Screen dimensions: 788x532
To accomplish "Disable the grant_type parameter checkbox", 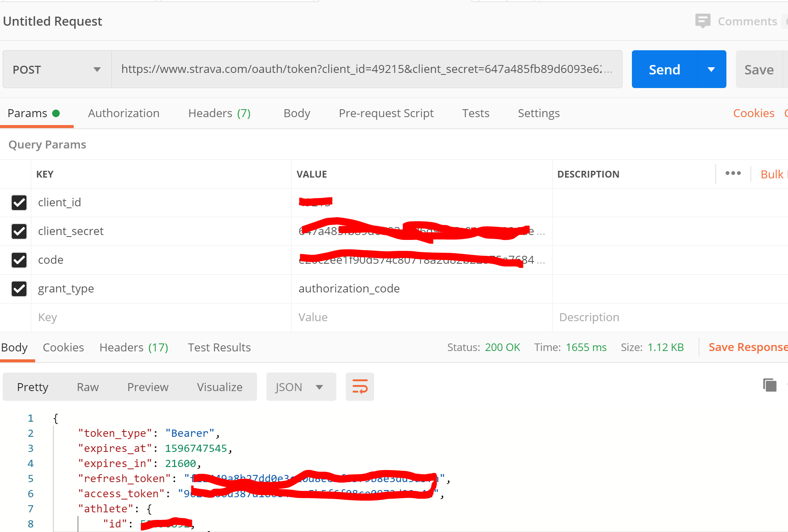I will pos(19,289).
